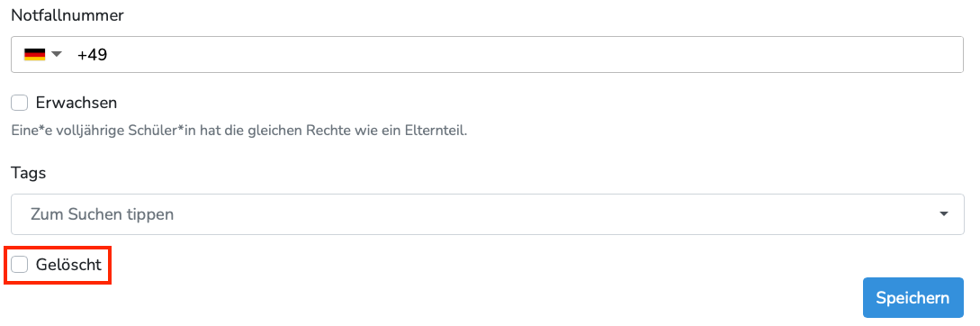Click the volljährige Schüler*in help text

(x=239, y=132)
